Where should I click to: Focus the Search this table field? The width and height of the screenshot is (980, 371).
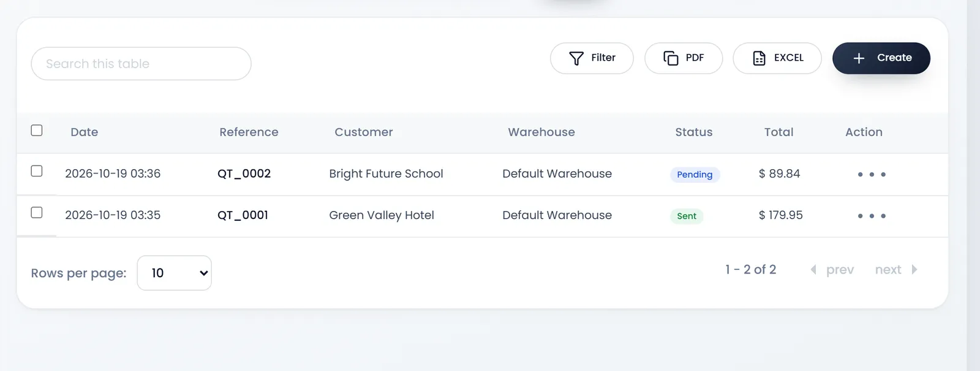tap(141, 64)
